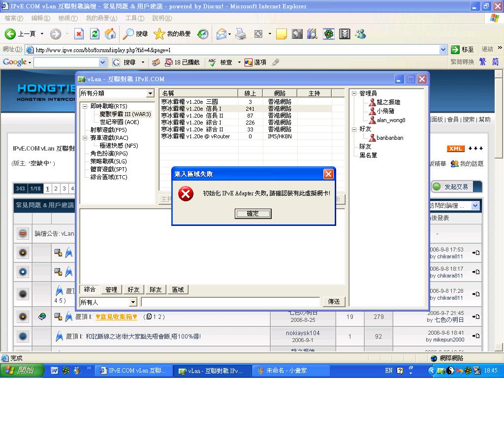Select 世紀帝國 (AOE) in tree
The width and height of the screenshot is (504, 437).
pyautogui.click(x=119, y=122)
